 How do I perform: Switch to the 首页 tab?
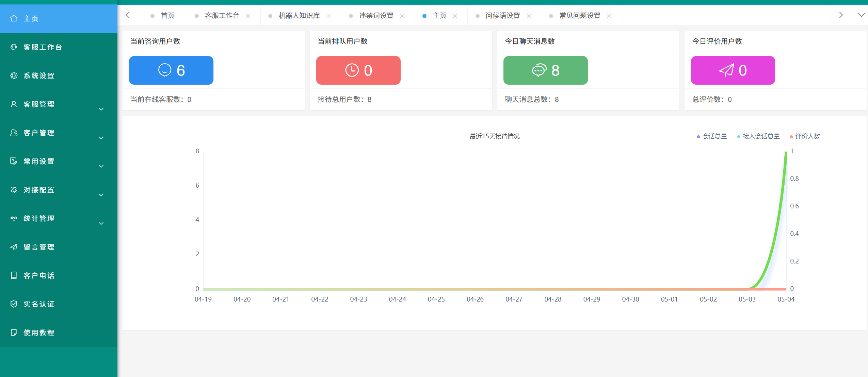(x=162, y=16)
